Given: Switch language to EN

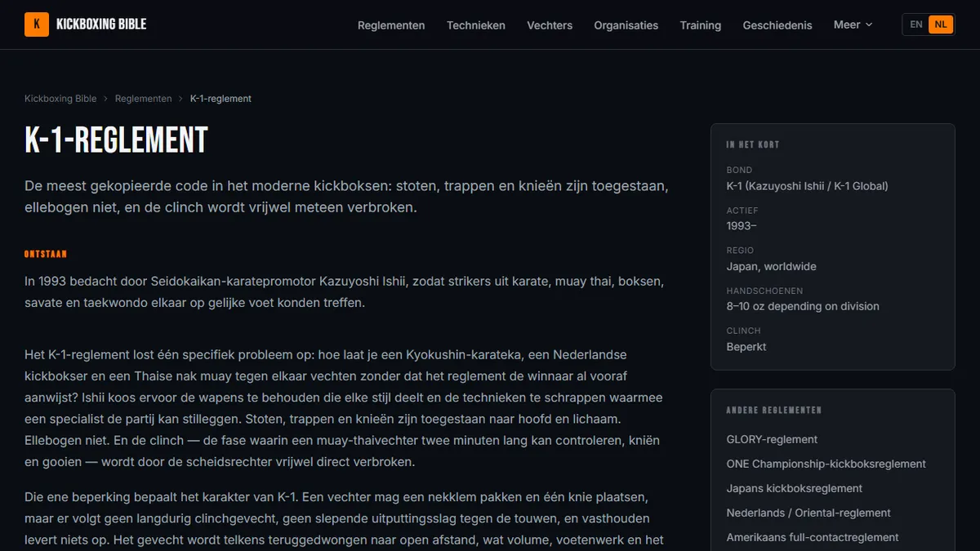Looking at the screenshot, I should (916, 24).
